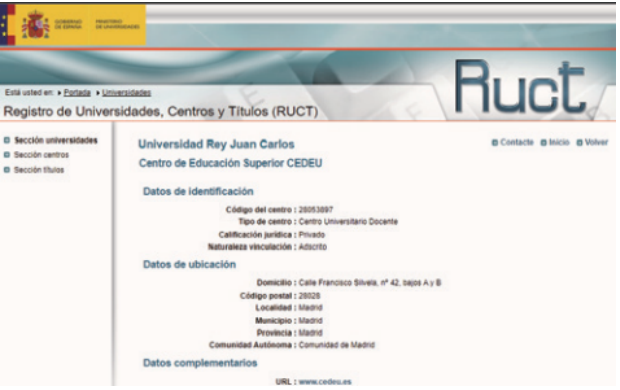Follow the Universidades breadcrumb link
This screenshot has width=620, height=390.
[x=127, y=93]
